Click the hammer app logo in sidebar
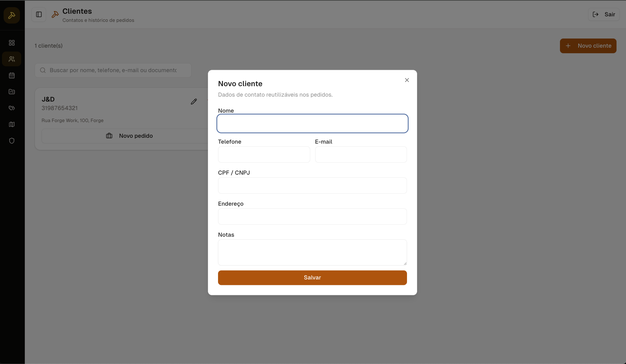The width and height of the screenshot is (626, 364). pos(12,15)
